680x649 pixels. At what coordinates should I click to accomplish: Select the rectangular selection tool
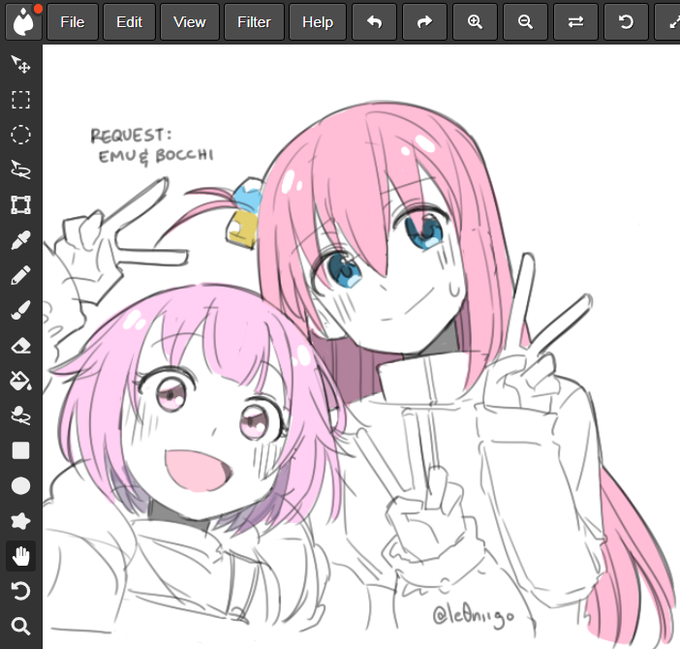click(x=21, y=100)
